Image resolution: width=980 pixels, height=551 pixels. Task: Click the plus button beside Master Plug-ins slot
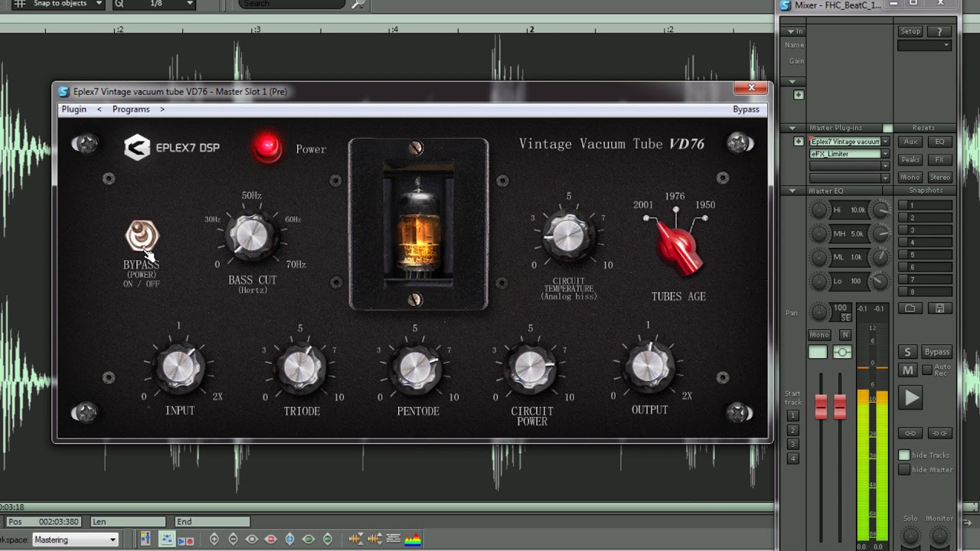pos(799,142)
